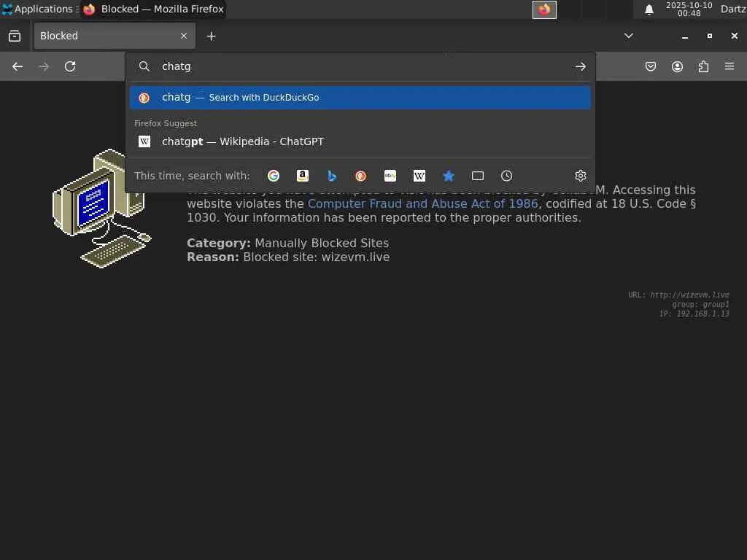The height and width of the screenshot is (560, 747).
Task: Open the Firefox View icon beside tabs
Action: (x=15, y=36)
